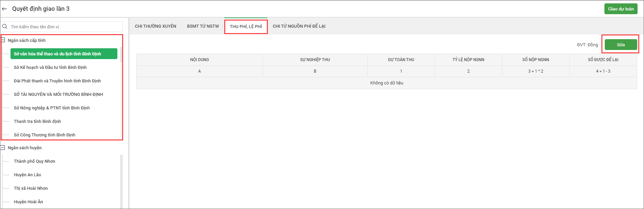The image size is (644, 209).
Task: Select Huyện An Lão unit
Action: click(27, 175)
